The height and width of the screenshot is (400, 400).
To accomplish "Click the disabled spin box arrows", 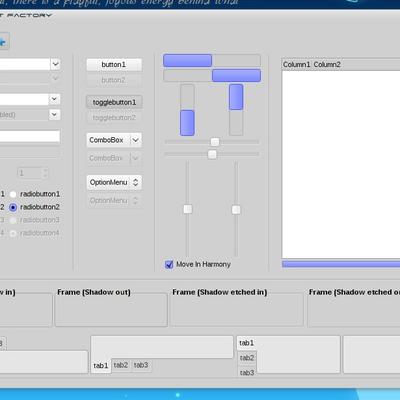I will point(45,173).
